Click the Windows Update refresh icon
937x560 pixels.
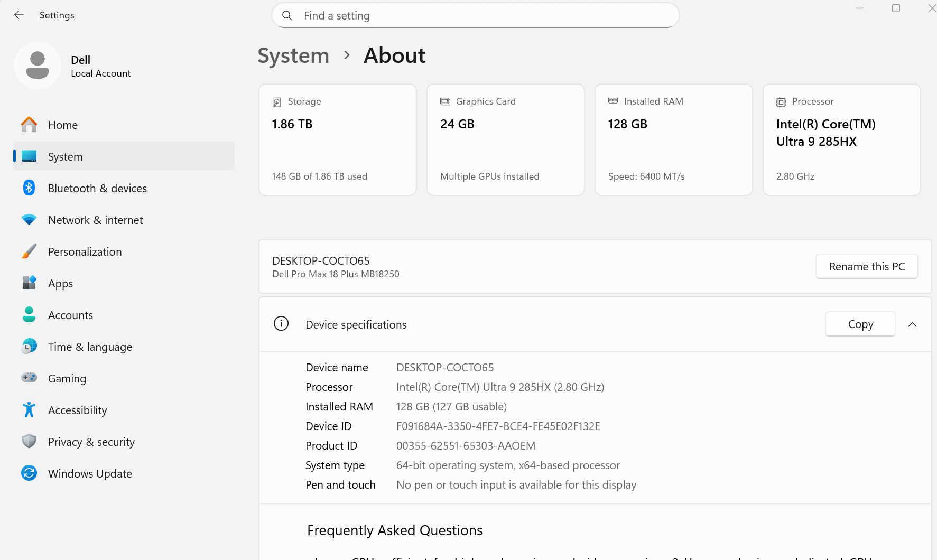coord(29,473)
